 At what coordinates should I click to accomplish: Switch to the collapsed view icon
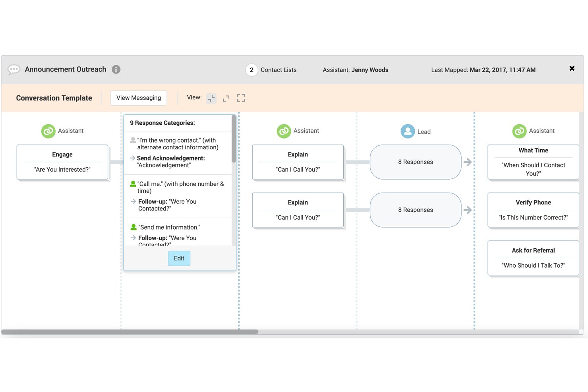pyautogui.click(x=211, y=98)
